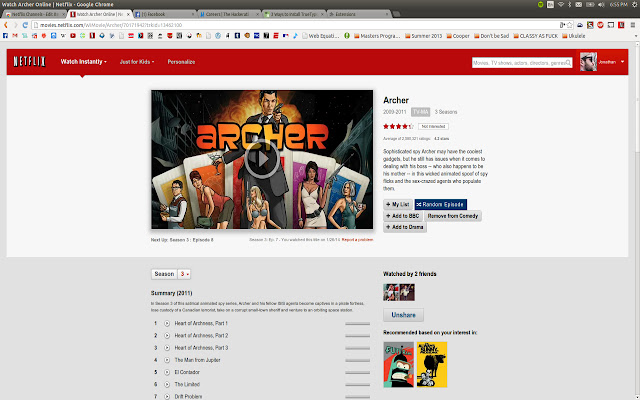Image resolution: width=640 pixels, height=400 pixels.
Task: Click the friends' avatar thumbnails
Action: pos(399,292)
